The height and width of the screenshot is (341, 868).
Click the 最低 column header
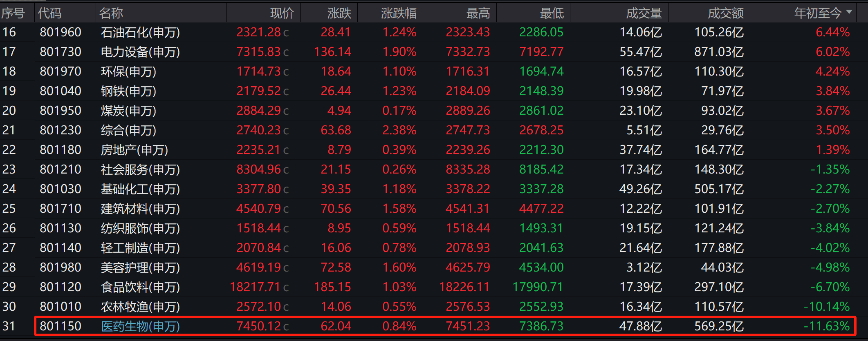tap(552, 13)
